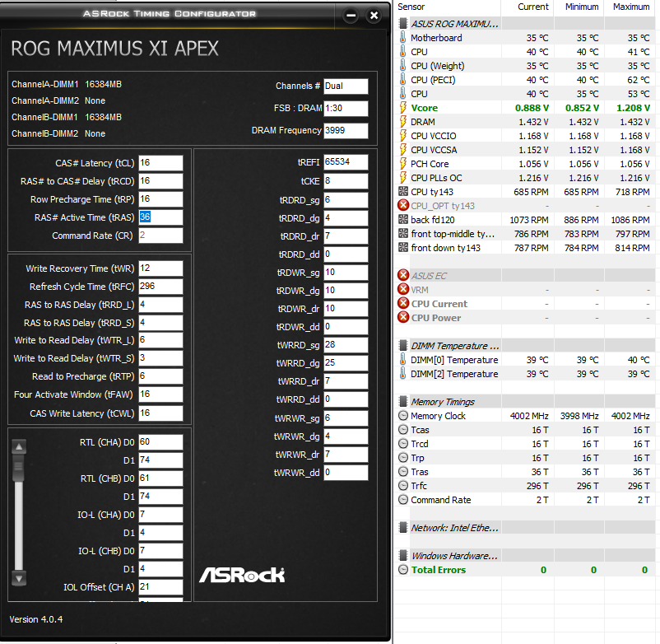The image size is (660, 644).
Task: Click the RTL (CHA) D0 field
Action: point(160,442)
